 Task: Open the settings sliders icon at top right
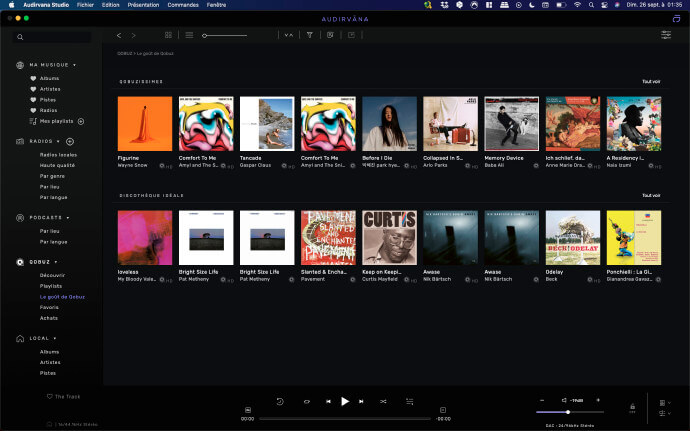coord(666,35)
